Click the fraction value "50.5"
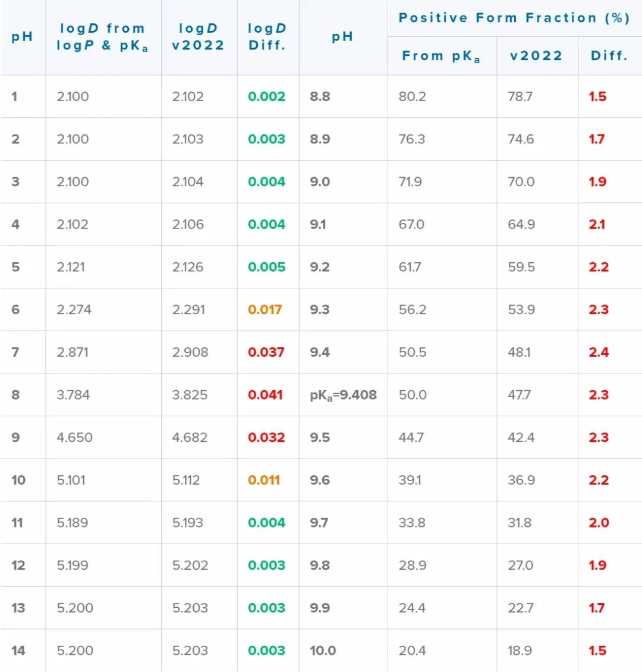 coord(413,352)
